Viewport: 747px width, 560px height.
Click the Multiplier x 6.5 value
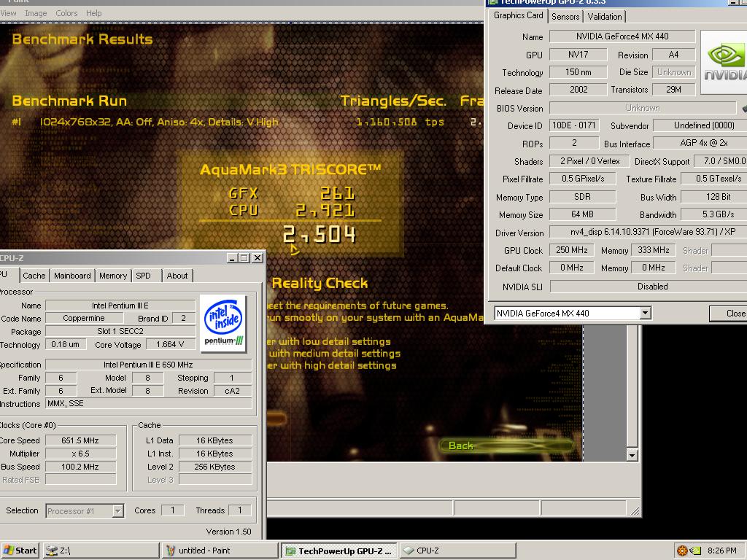[80, 454]
